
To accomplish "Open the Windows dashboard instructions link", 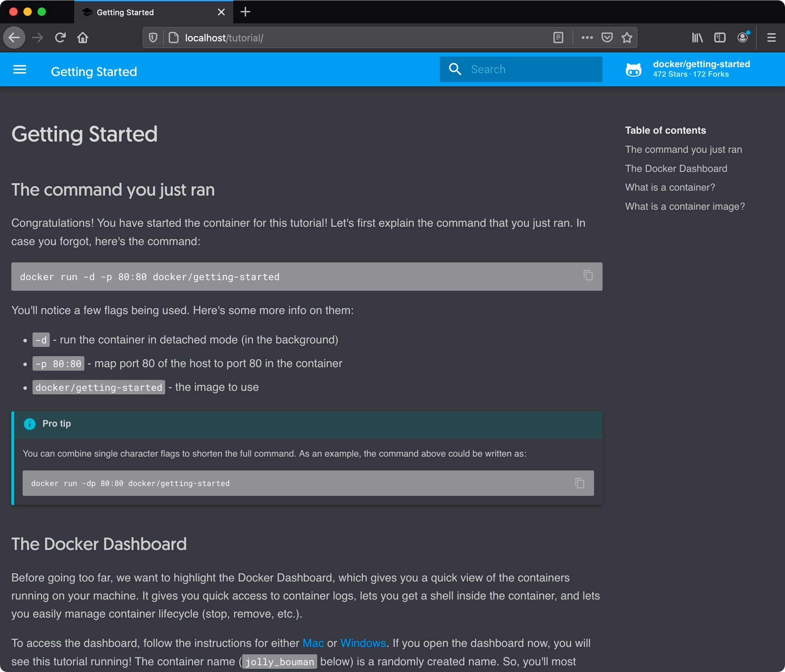I will point(363,643).
